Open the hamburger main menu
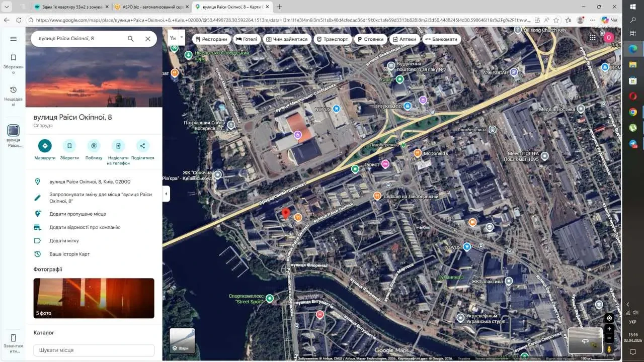644x362 pixels. (x=14, y=39)
